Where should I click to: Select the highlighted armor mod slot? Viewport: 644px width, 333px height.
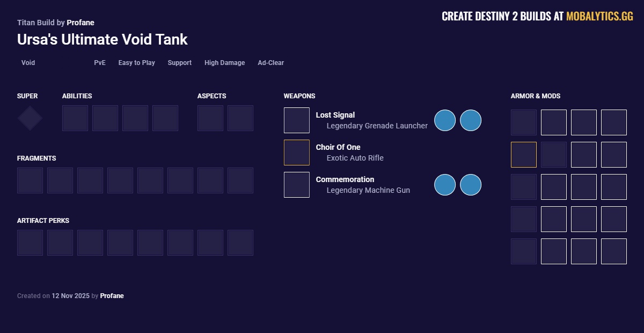[x=524, y=155]
